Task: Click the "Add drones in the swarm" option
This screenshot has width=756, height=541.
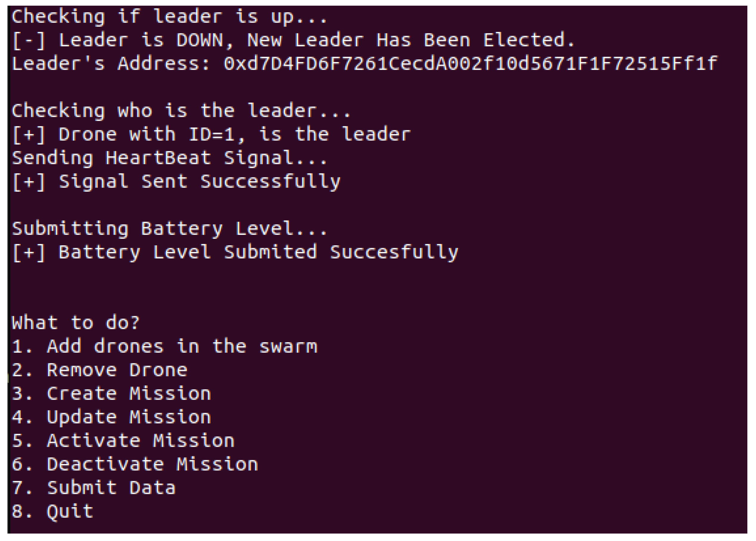Action: (182, 347)
